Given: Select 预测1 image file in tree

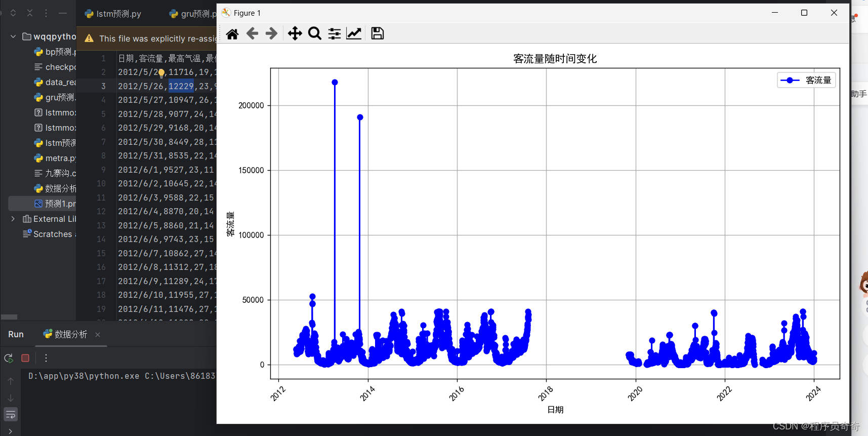Looking at the screenshot, I should (55, 204).
